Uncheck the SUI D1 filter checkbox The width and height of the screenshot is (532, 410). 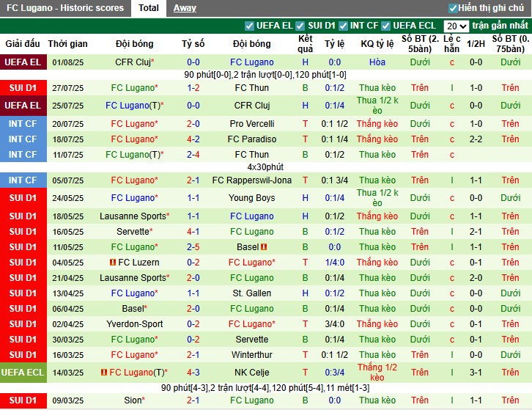point(300,26)
